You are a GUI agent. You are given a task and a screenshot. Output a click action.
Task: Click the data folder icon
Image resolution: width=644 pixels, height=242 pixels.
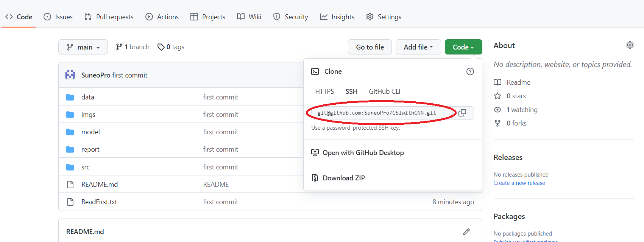click(70, 97)
